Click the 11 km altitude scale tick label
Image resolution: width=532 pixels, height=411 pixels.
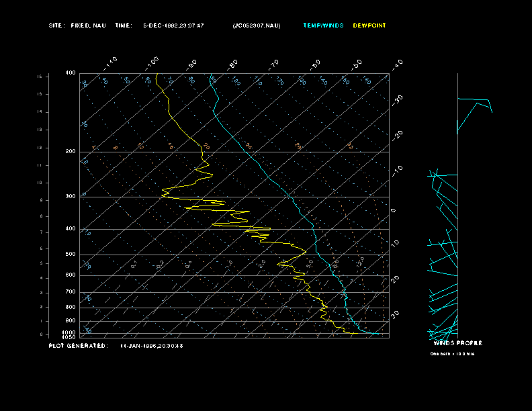[x=40, y=165]
